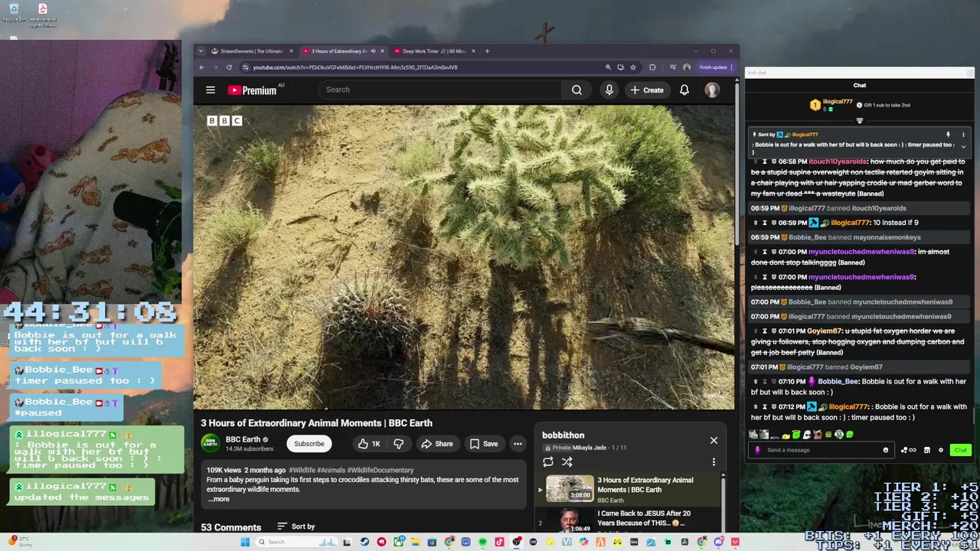Image resolution: width=980 pixels, height=551 pixels.
Task: Insert the green smiley emote
Action: (x=850, y=434)
